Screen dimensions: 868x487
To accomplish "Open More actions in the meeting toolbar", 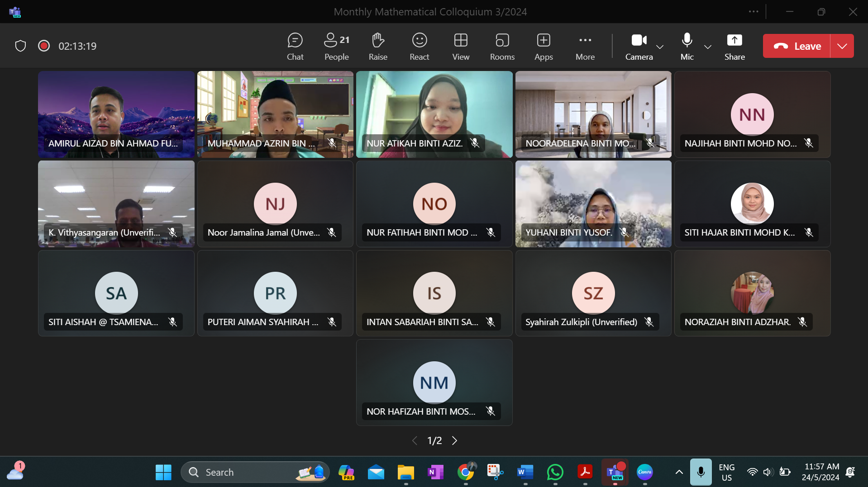I will coord(585,46).
